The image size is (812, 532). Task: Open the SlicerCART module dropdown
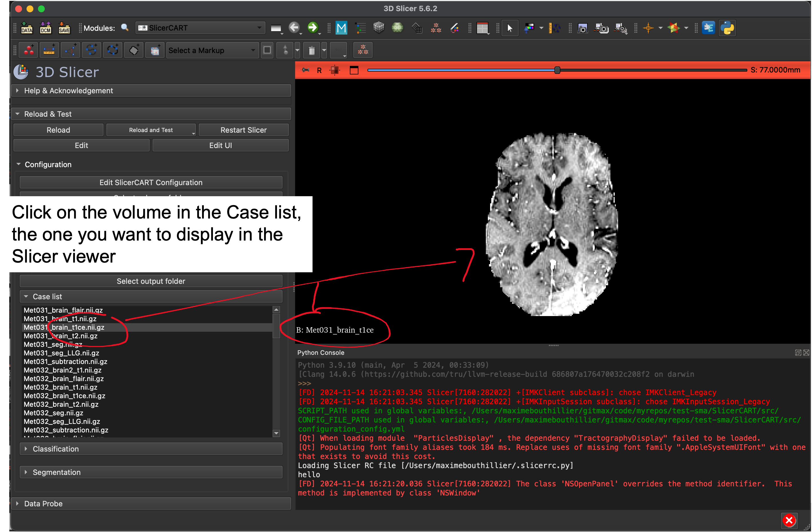click(x=200, y=28)
